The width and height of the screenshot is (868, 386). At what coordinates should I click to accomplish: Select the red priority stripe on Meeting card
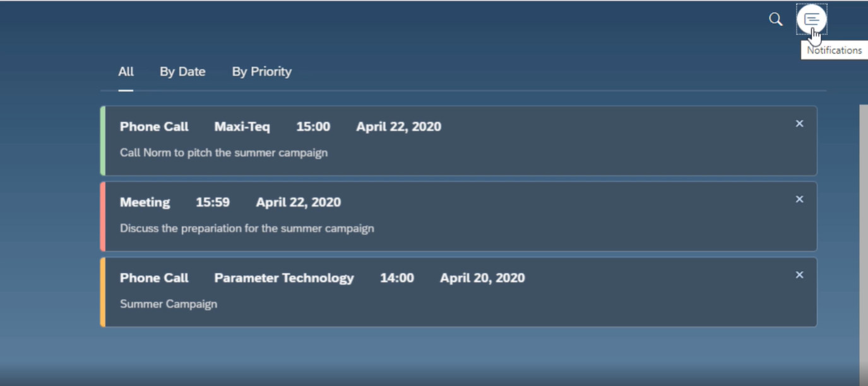(x=102, y=216)
